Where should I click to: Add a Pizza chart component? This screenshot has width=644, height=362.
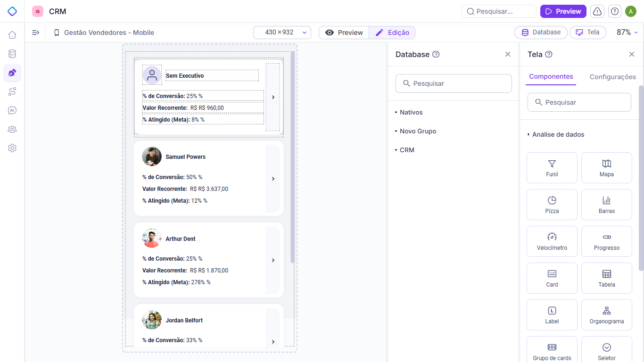point(552,204)
